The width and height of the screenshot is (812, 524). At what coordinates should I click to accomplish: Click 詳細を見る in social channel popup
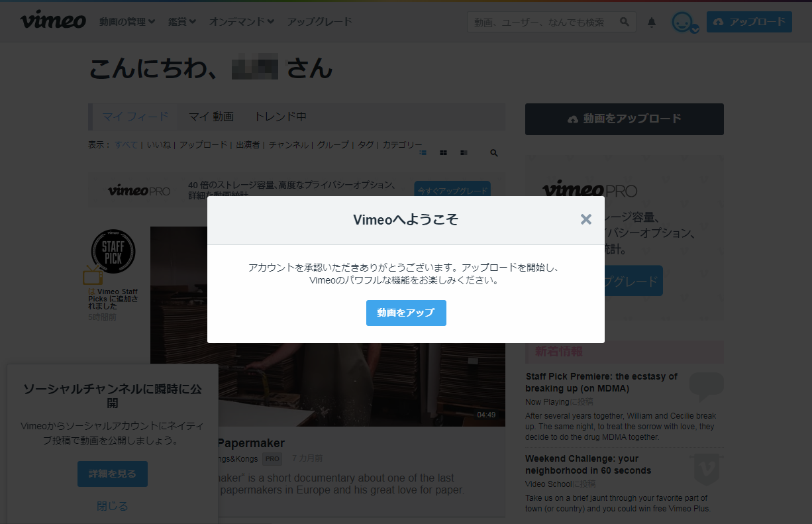click(113, 474)
